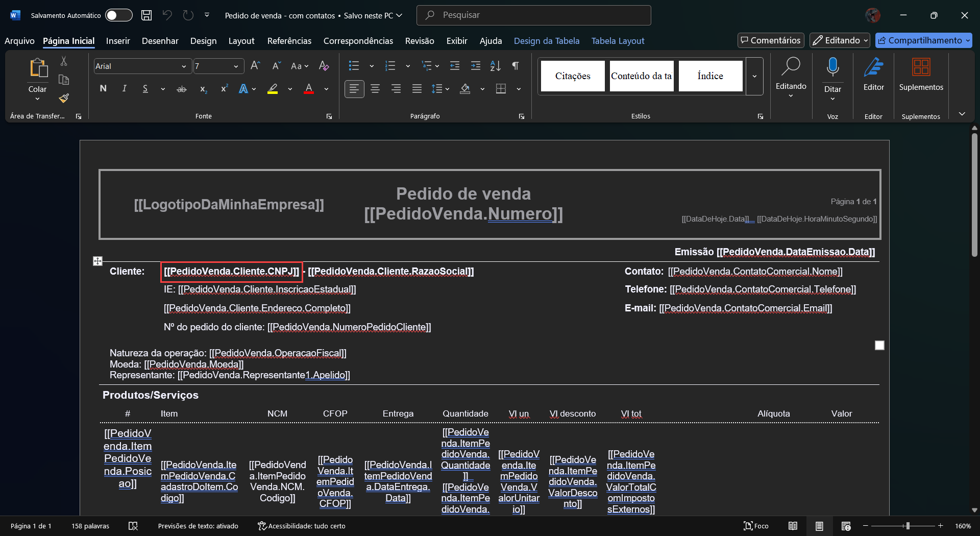Click the zoom level slider
The image size is (980, 536).
[908, 526]
